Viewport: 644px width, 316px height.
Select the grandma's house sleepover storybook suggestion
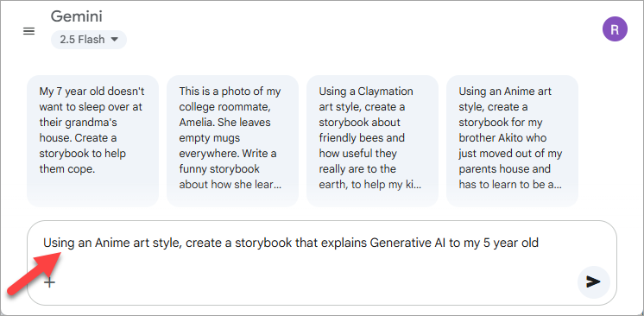click(x=93, y=141)
